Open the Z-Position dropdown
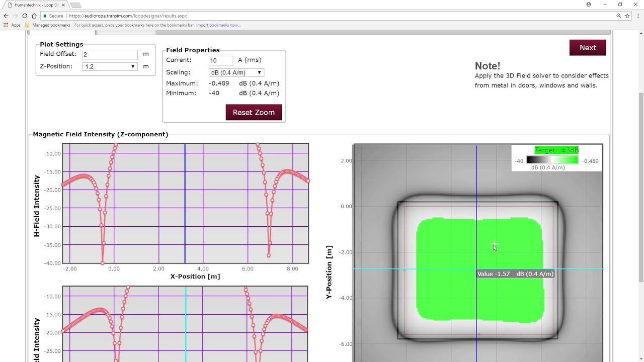Screen dimensions: 644x362 pos(110,66)
